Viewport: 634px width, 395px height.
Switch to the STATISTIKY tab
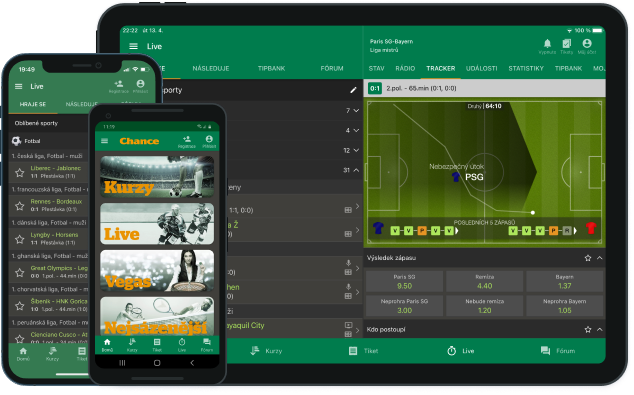tap(526, 68)
